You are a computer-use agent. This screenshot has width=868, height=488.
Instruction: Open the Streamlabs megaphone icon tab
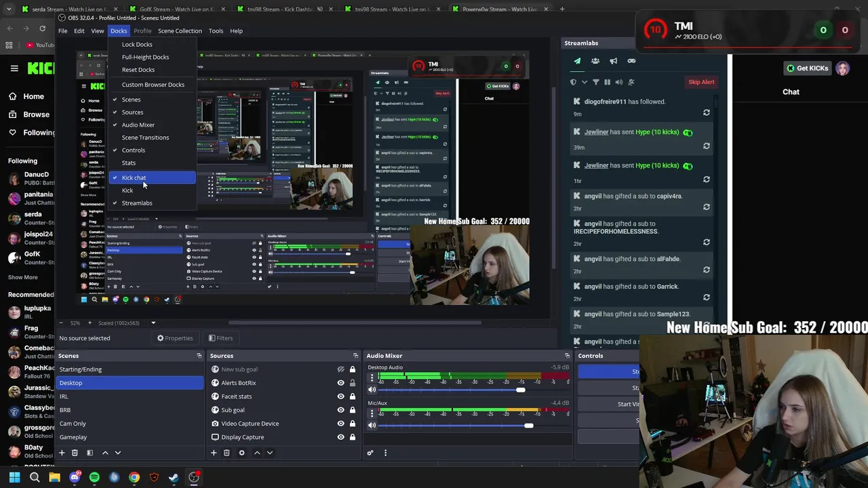coord(613,61)
